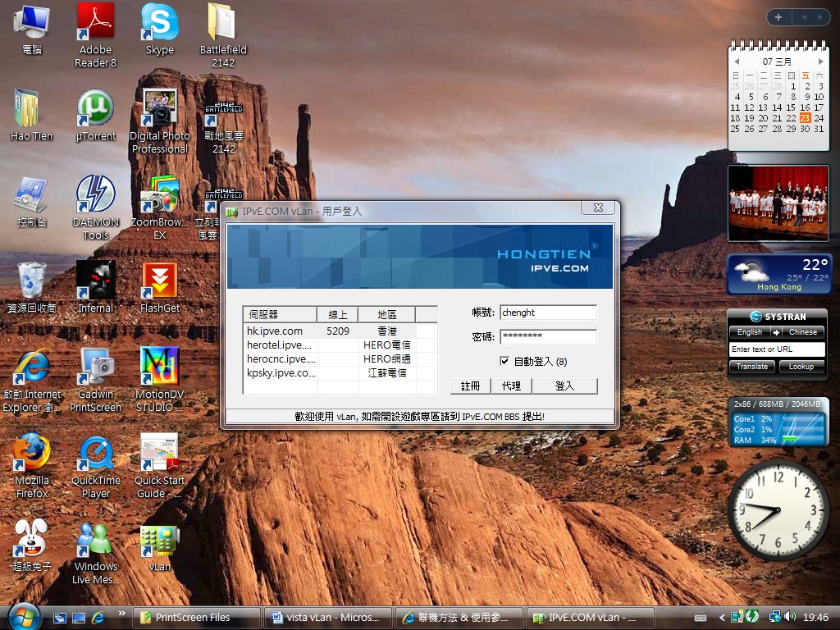Open the vLan desktop shortcut

(x=159, y=540)
